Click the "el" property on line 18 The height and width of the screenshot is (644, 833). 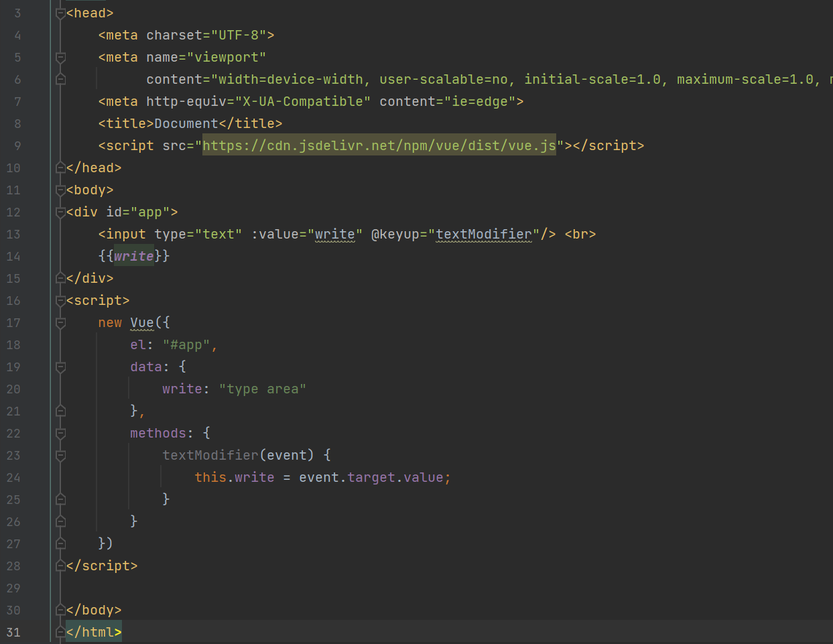[138, 345]
